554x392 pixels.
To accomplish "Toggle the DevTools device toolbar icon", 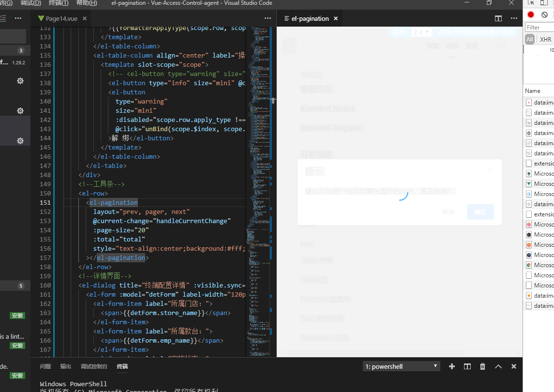I will 544,2.
